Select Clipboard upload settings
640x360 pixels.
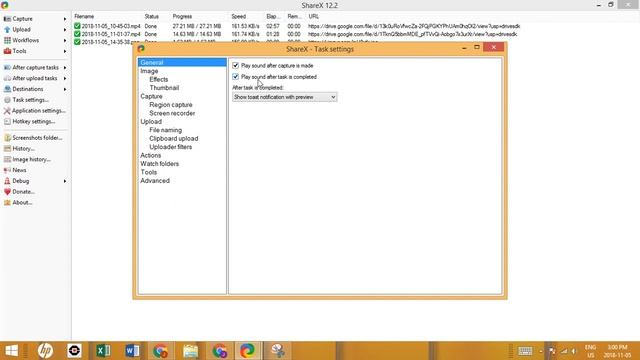173,138
